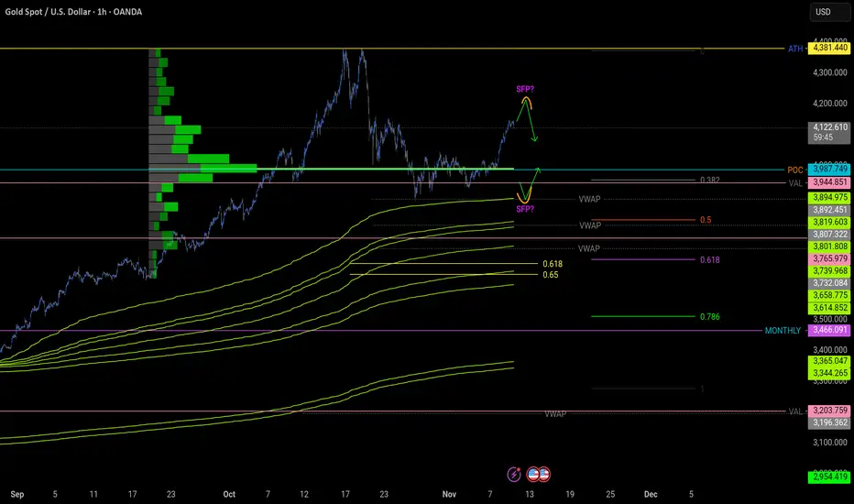The height and width of the screenshot is (504, 854).
Task: Click the 11 date label on time axis
Action: coord(93,494)
